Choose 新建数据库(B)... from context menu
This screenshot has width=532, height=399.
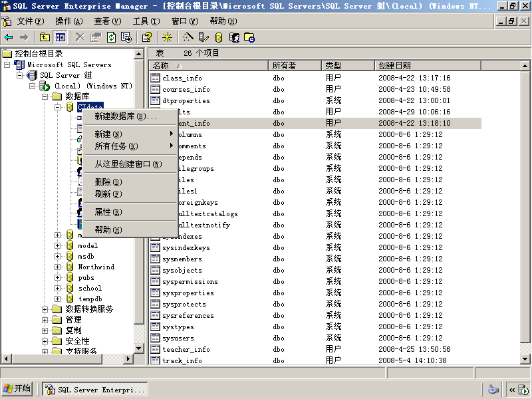pos(130,116)
